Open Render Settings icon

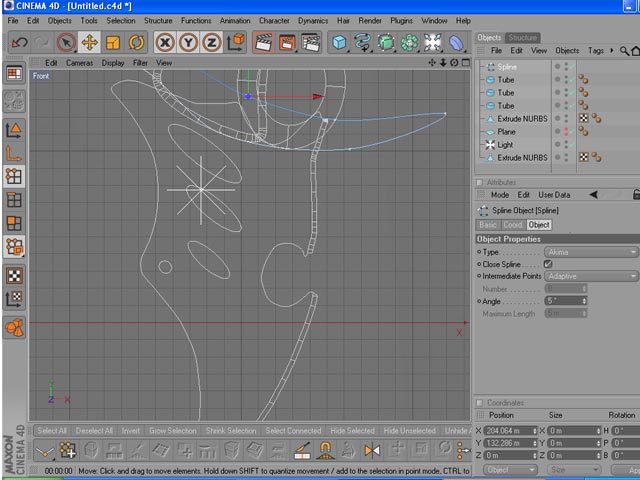coord(311,42)
